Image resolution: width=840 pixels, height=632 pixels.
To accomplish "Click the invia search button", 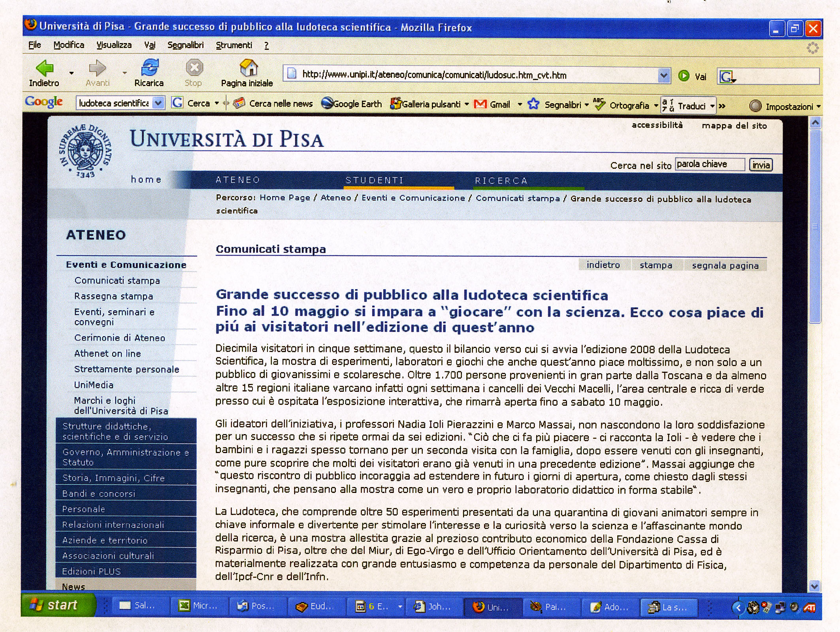I will 761,165.
